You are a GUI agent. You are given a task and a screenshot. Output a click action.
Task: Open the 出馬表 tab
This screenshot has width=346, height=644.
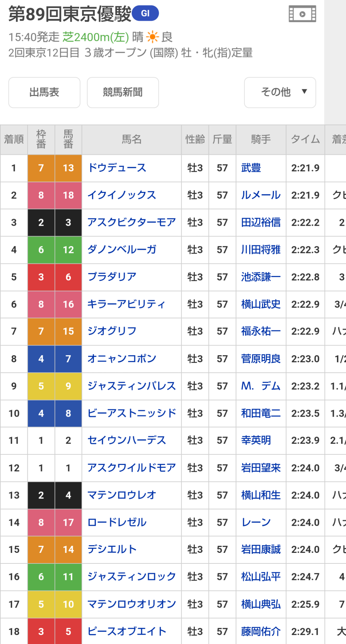pos(44,92)
